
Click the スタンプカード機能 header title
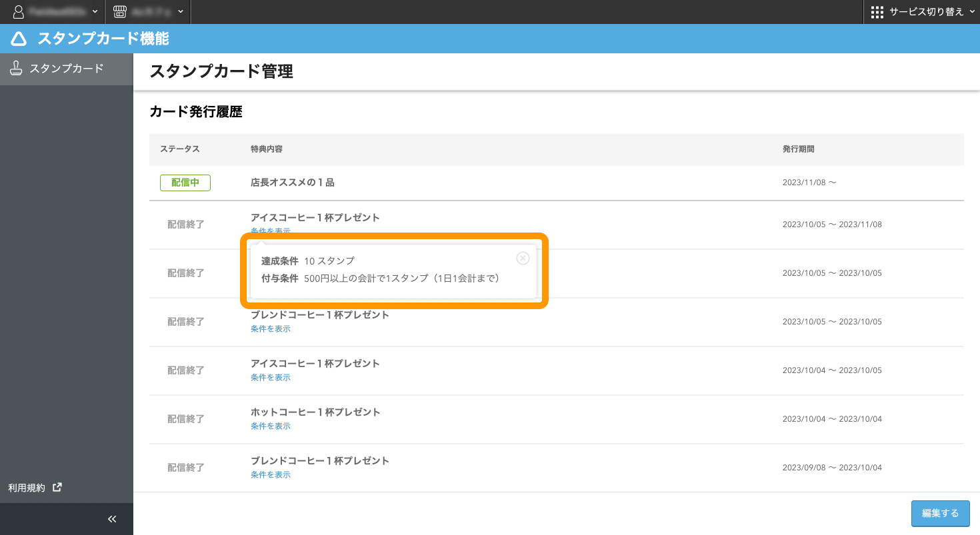pyautogui.click(x=103, y=39)
